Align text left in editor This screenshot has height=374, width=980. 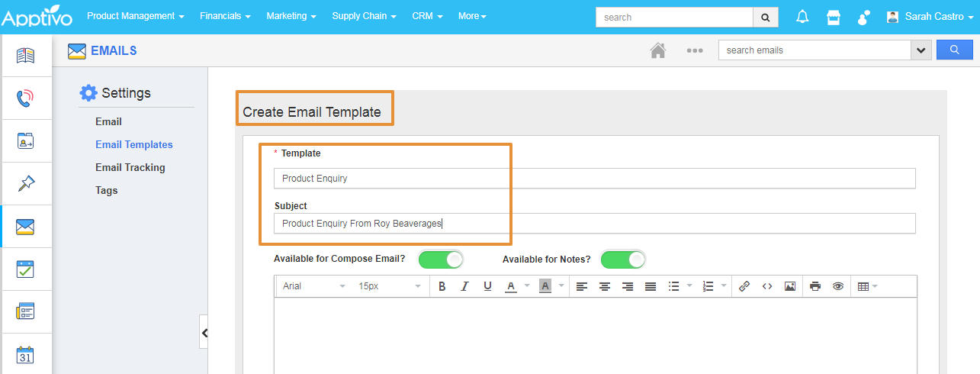click(582, 286)
